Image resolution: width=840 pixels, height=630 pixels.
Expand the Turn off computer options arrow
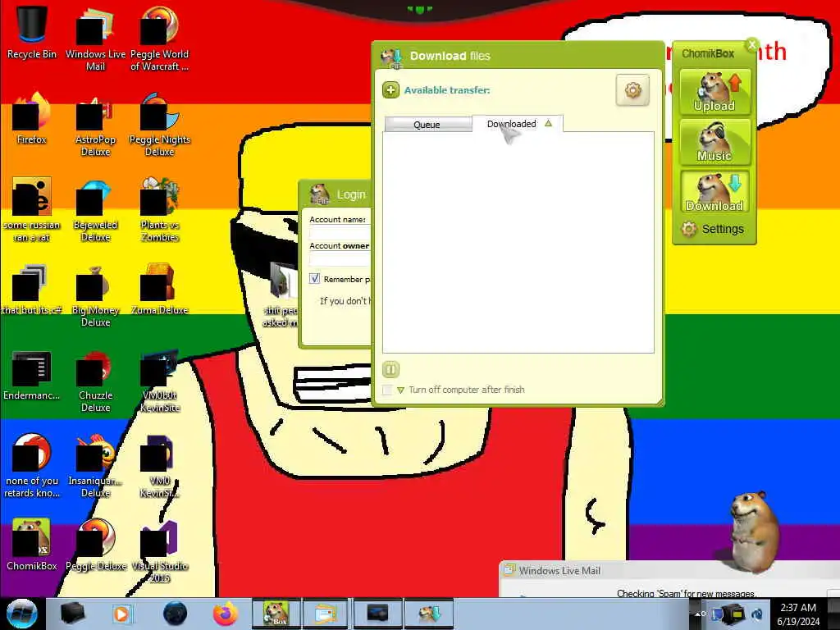click(400, 390)
